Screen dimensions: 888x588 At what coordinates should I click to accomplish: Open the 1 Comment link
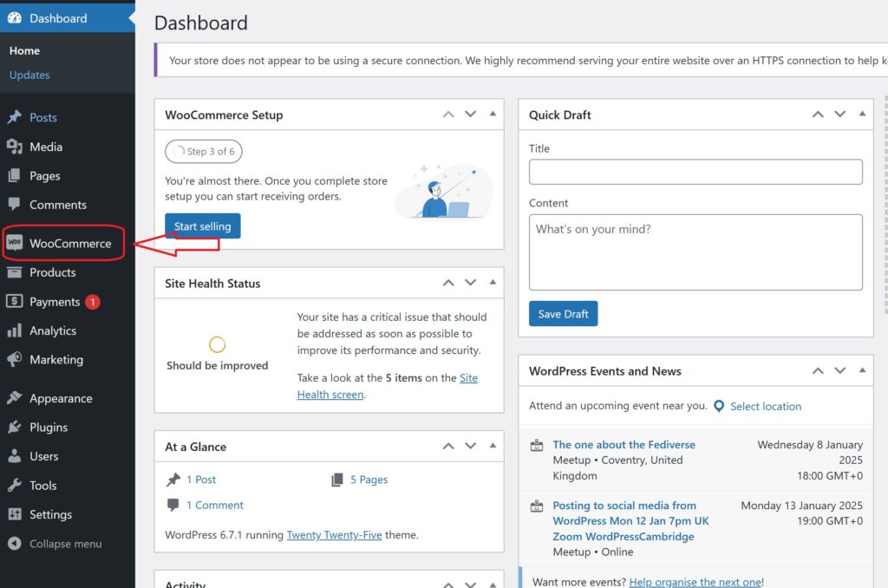point(215,506)
